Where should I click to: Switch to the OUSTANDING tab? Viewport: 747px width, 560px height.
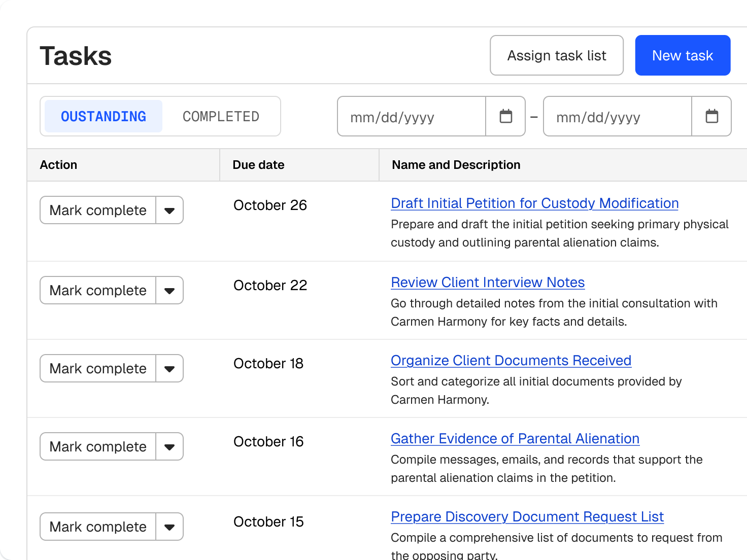click(x=104, y=116)
